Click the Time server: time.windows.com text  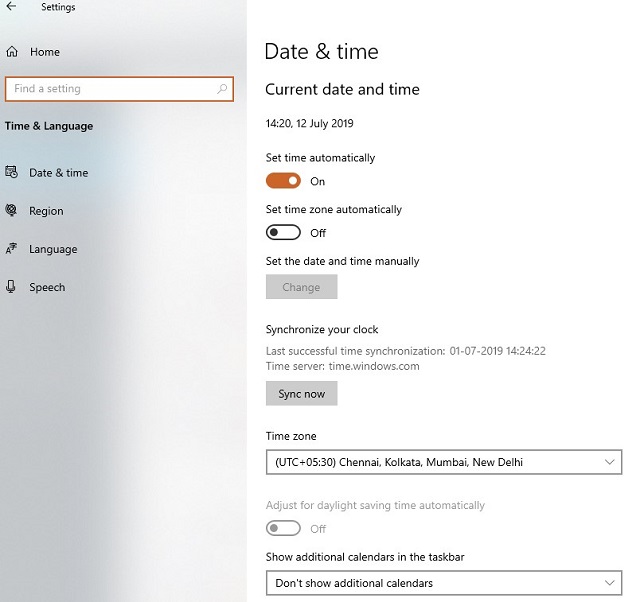[342, 366]
